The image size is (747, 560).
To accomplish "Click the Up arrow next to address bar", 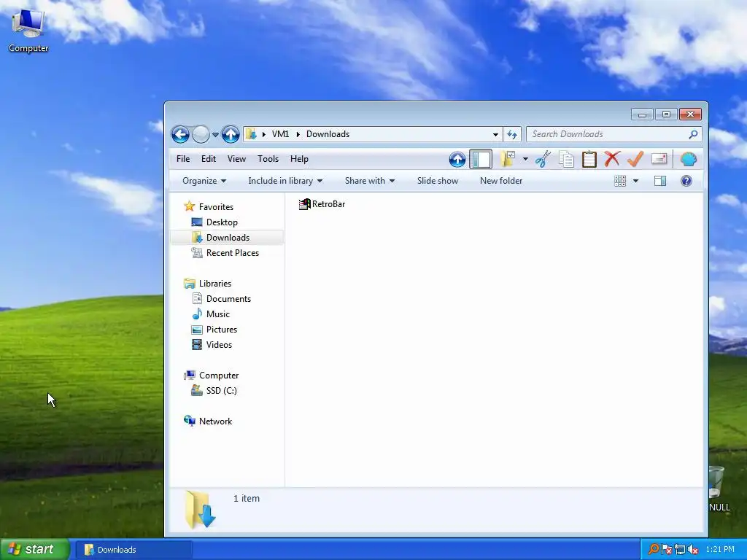I will click(231, 134).
